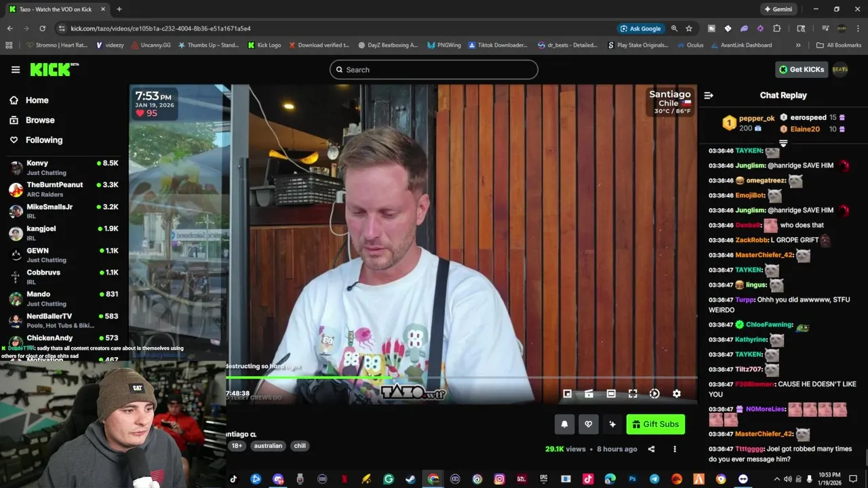
Task: Toggle picture-in-picture on video player
Action: tap(568, 393)
